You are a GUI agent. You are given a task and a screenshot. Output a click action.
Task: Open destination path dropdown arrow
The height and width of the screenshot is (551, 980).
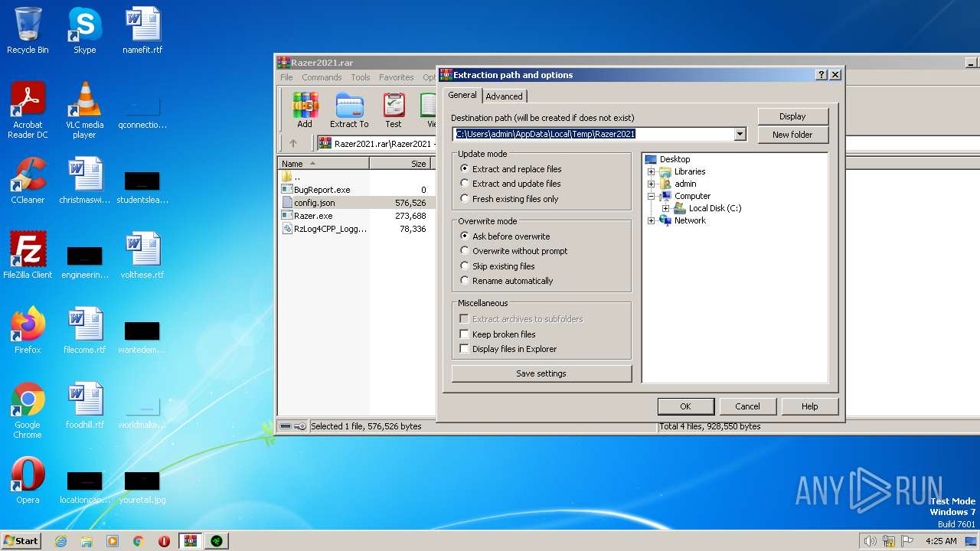[740, 134]
